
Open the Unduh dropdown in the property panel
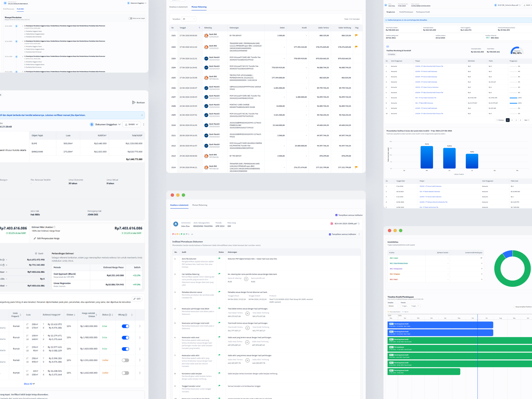pos(132,124)
